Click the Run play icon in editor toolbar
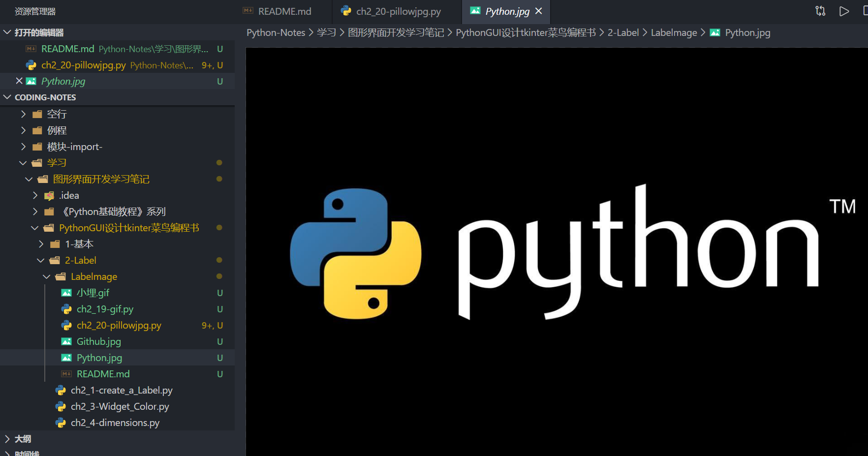 pos(844,11)
